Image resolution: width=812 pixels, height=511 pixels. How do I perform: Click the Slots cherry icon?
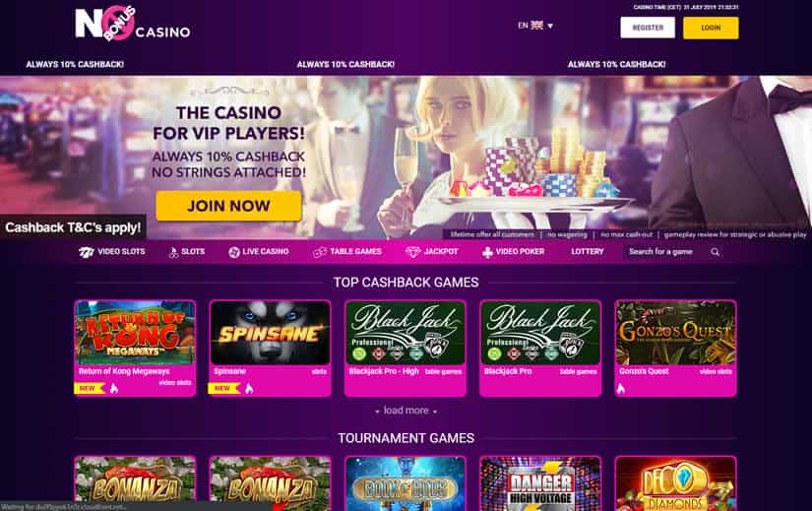click(173, 252)
